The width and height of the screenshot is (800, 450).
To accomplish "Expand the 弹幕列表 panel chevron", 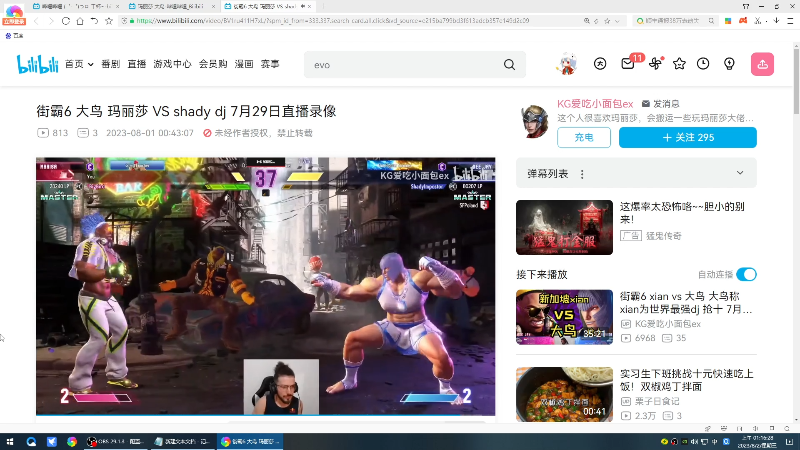I will coord(740,173).
